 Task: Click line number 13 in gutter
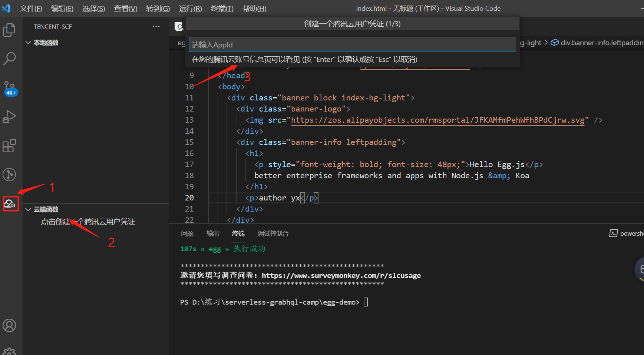coord(189,120)
